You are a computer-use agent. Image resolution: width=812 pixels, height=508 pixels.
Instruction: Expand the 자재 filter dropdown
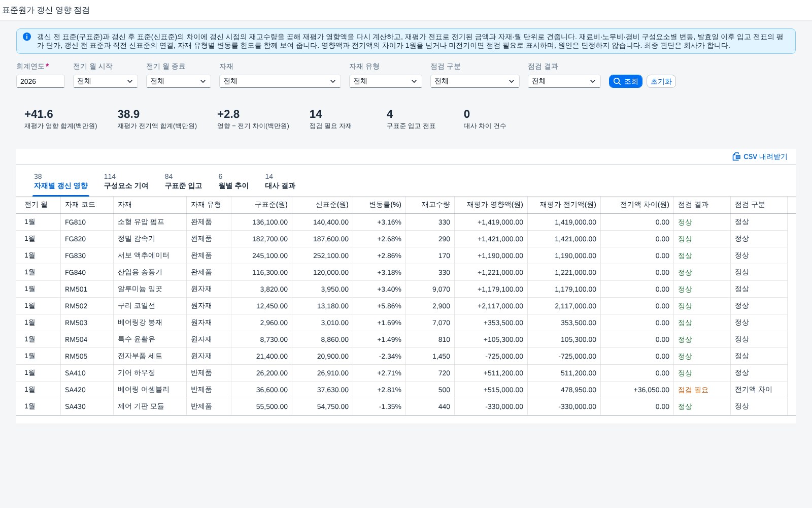click(x=280, y=81)
